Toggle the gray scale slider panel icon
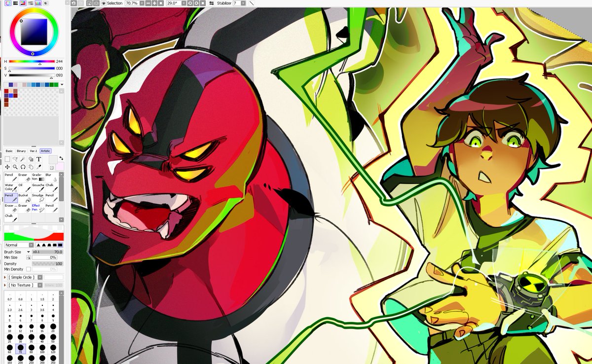Image resolution: width=592 pixels, height=364 pixels. 31,3
